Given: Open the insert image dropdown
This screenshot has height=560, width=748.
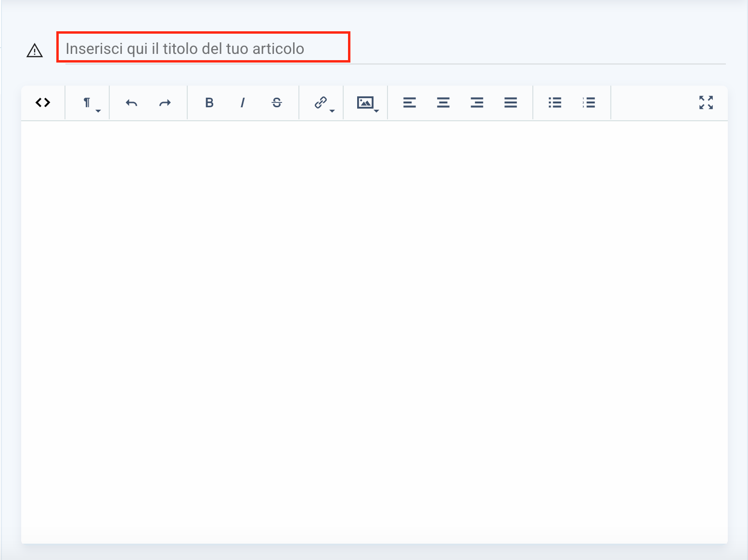Looking at the screenshot, I should tap(366, 102).
